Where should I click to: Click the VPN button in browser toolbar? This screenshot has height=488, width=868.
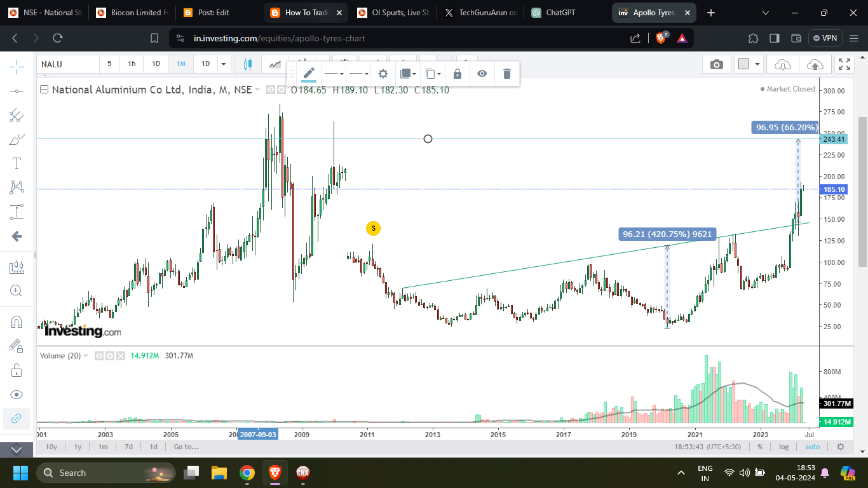coord(825,38)
